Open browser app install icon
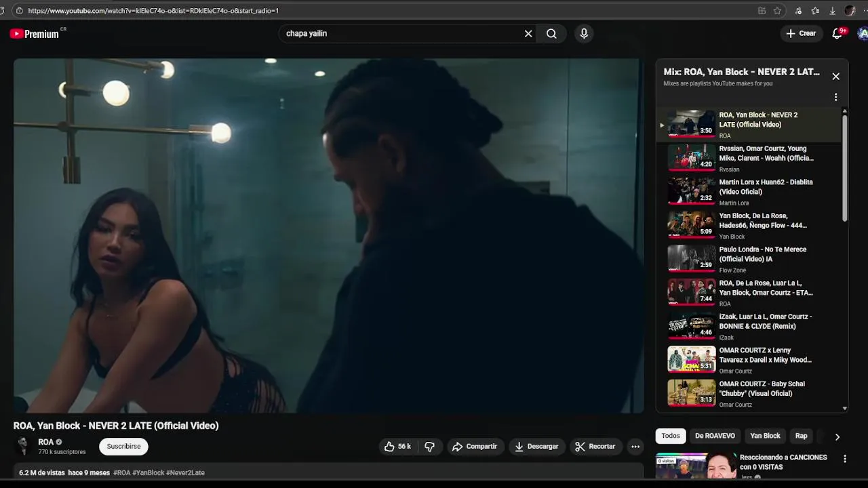This screenshot has height=488, width=868. click(x=762, y=11)
